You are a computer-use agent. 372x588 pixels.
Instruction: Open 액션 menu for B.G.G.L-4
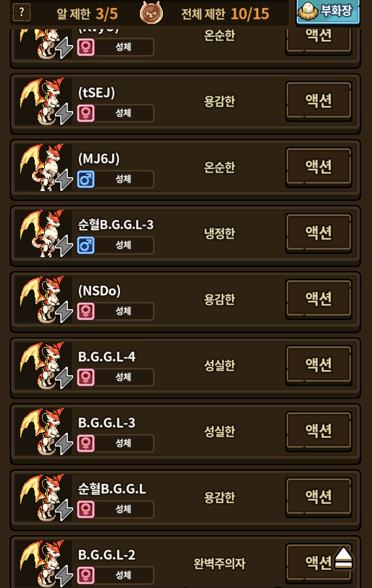click(x=319, y=365)
